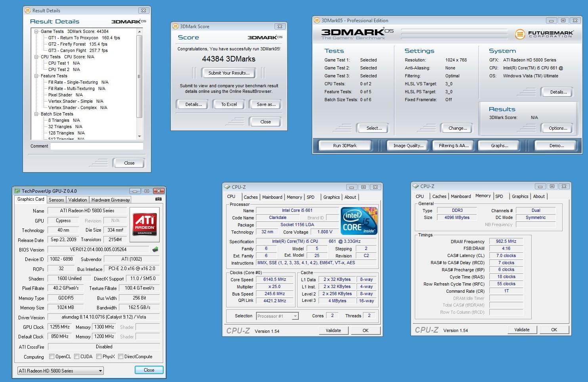The width and height of the screenshot is (588, 382).
Task: Enable the PhysX checkbox in GPU-Z
Action: tap(99, 357)
